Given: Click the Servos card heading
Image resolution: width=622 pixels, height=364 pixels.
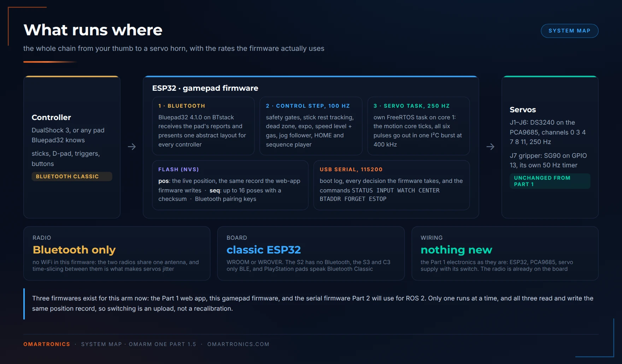Looking at the screenshot, I should tap(523, 110).
